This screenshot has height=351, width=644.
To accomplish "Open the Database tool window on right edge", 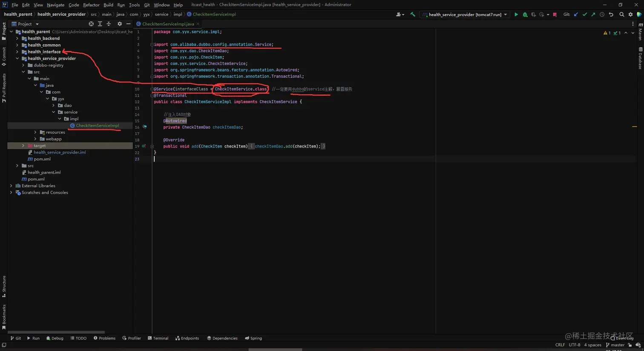I will click(640, 58).
